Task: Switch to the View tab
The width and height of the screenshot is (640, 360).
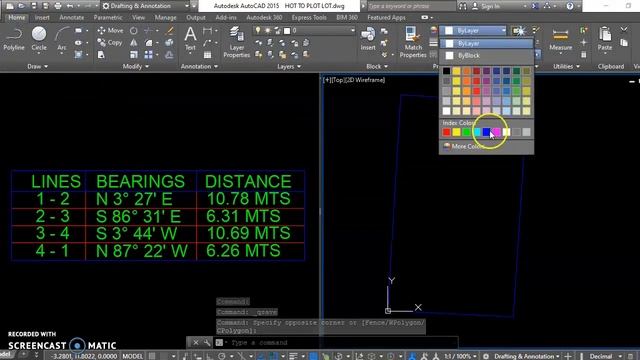Action: tap(138, 18)
